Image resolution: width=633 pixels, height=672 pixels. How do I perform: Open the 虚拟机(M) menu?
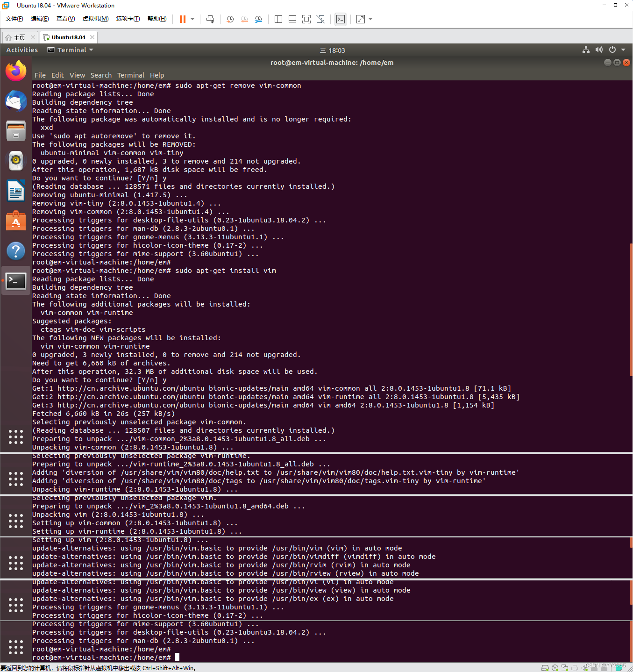pyautogui.click(x=95, y=19)
